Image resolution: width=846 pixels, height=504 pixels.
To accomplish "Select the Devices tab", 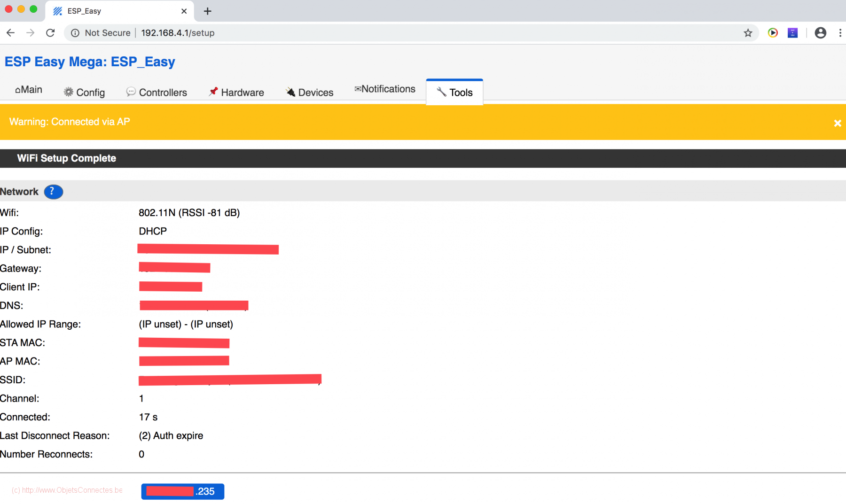I will pyautogui.click(x=310, y=93).
